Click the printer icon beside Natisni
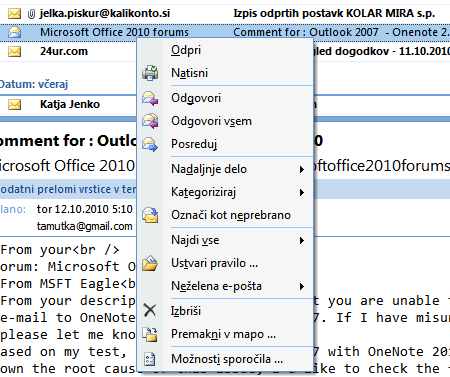Image resolution: width=450 pixels, height=377 pixels. point(150,73)
